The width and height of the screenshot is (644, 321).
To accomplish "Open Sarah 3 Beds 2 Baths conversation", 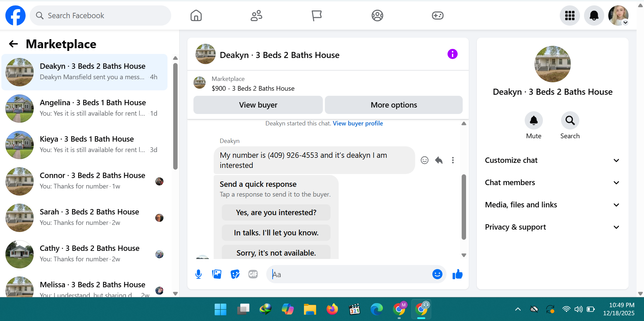I will click(x=85, y=218).
